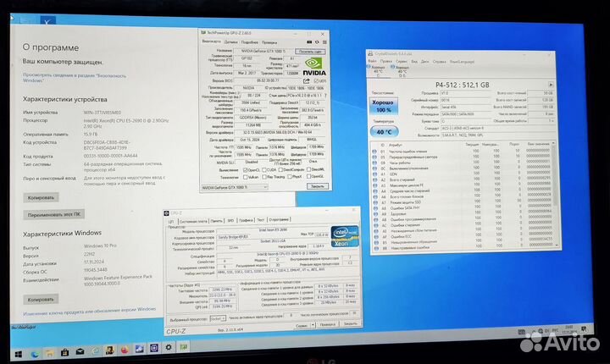Open the Сервис menu in CrystalDiskInfo

coord(402,62)
